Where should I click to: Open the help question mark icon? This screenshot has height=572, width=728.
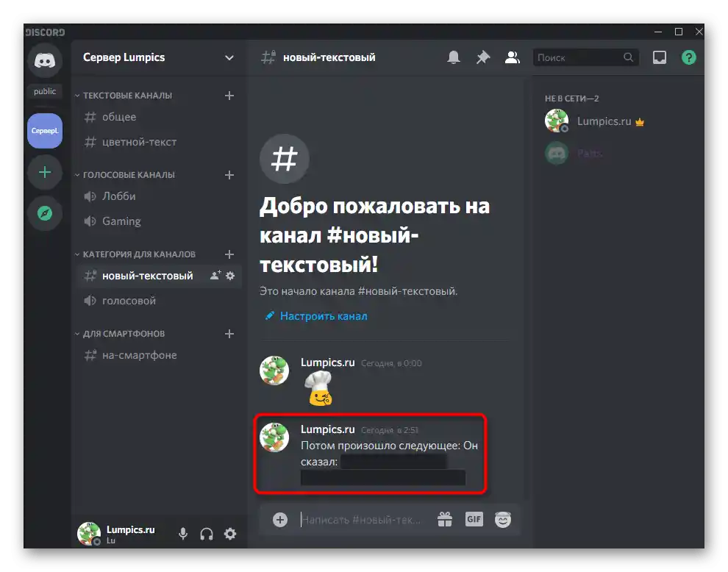coord(688,57)
